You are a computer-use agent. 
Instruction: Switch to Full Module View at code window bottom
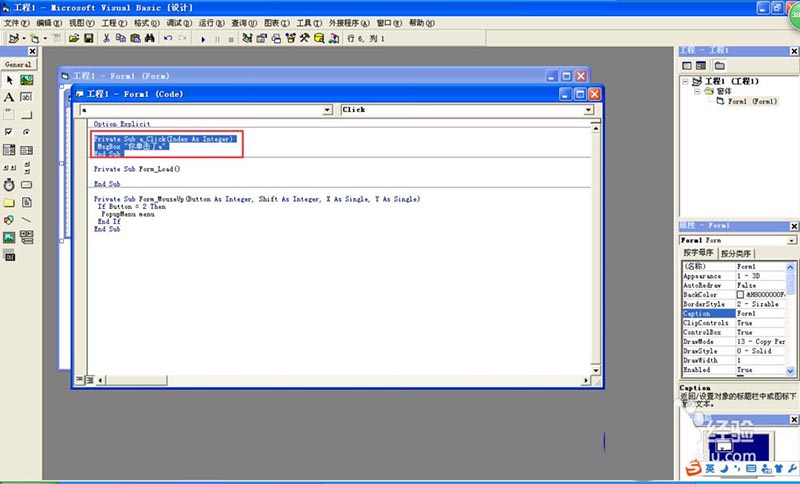tap(90, 379)
